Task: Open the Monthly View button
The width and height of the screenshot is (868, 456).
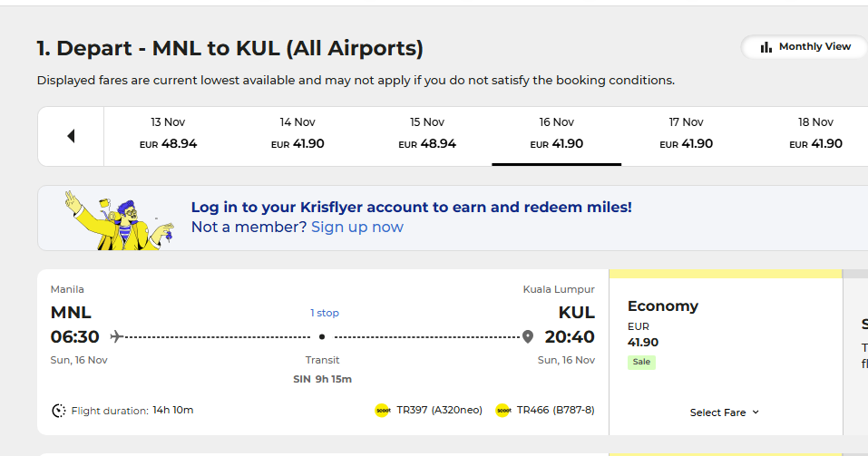Action: click(805, 47)
